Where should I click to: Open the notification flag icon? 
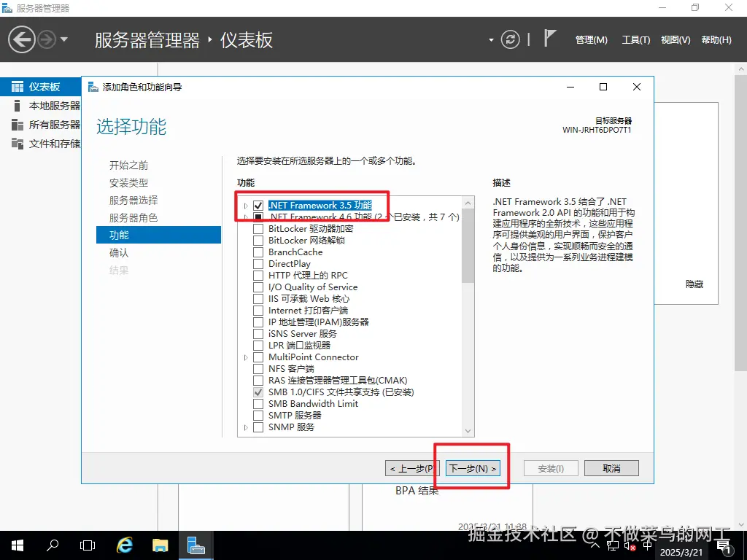[551, 38]
